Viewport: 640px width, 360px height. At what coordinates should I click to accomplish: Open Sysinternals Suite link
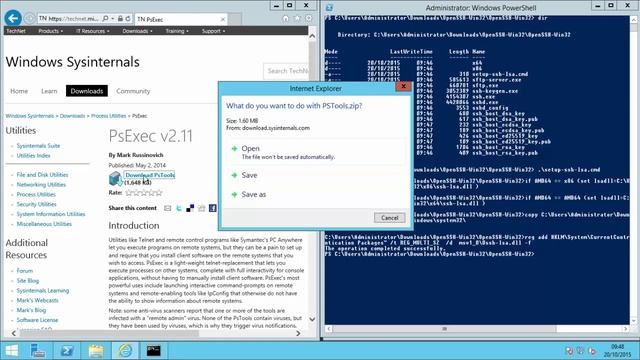[38, 146]
